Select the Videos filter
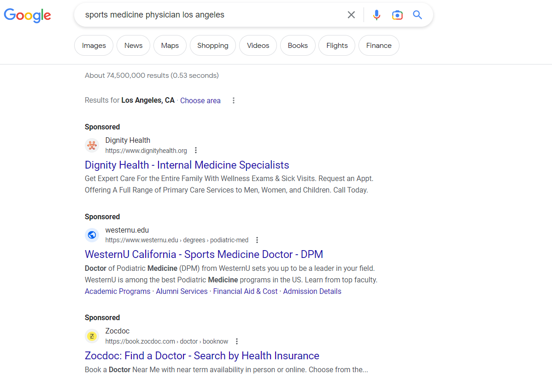 click(258, 46)
